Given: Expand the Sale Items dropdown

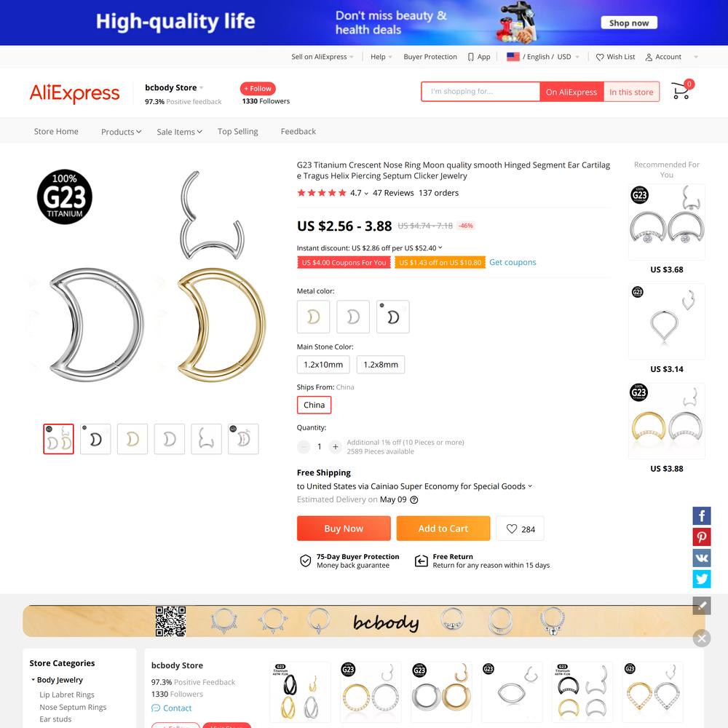Looking at the screenshot, I should pyautogui.click(x=180, y=132).
